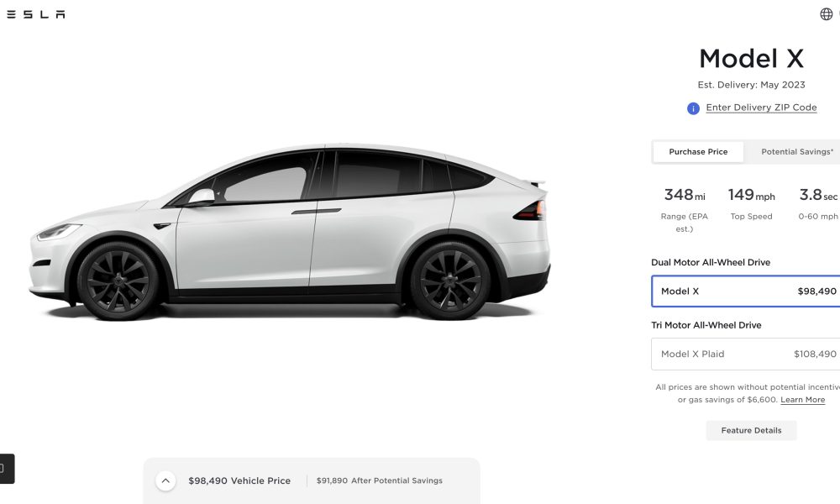Click the $91,890 After Potential Savings figure
This screenshot has height=504, width=840.
(380, 480)
